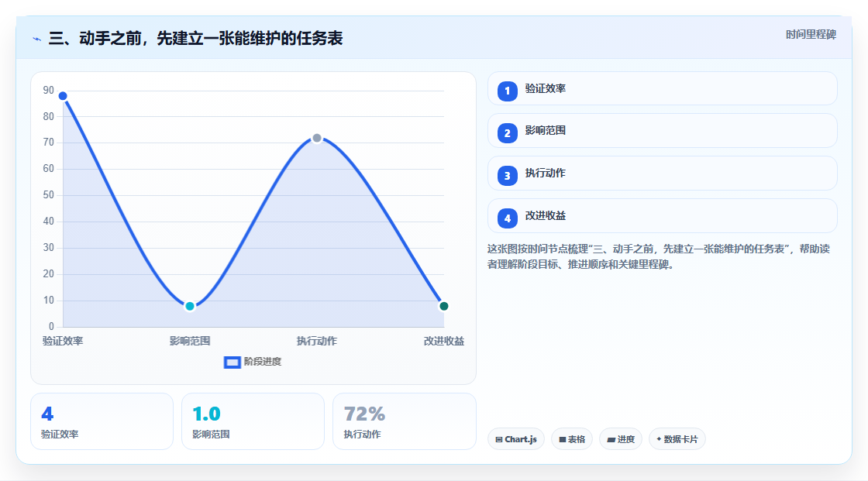The image size is (868, 481).
Task: Open the 改进收益 timeline step row
Action: (662, 216)
